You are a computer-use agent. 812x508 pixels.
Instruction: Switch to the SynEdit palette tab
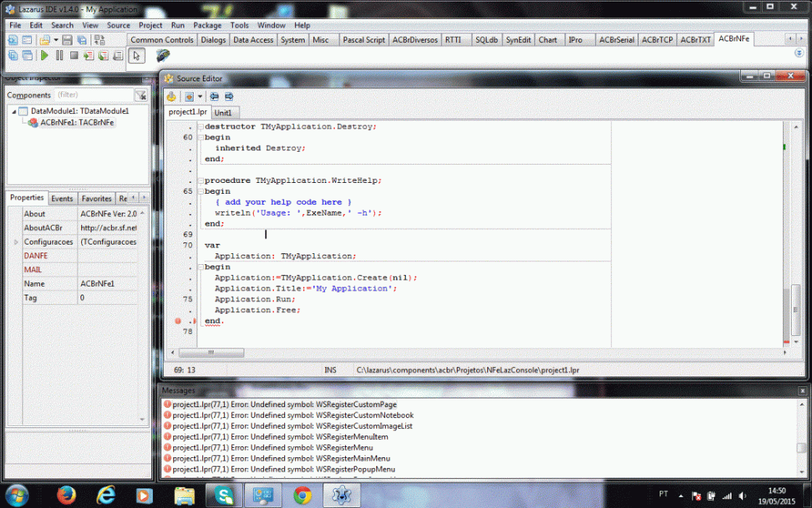click(518, 40)
